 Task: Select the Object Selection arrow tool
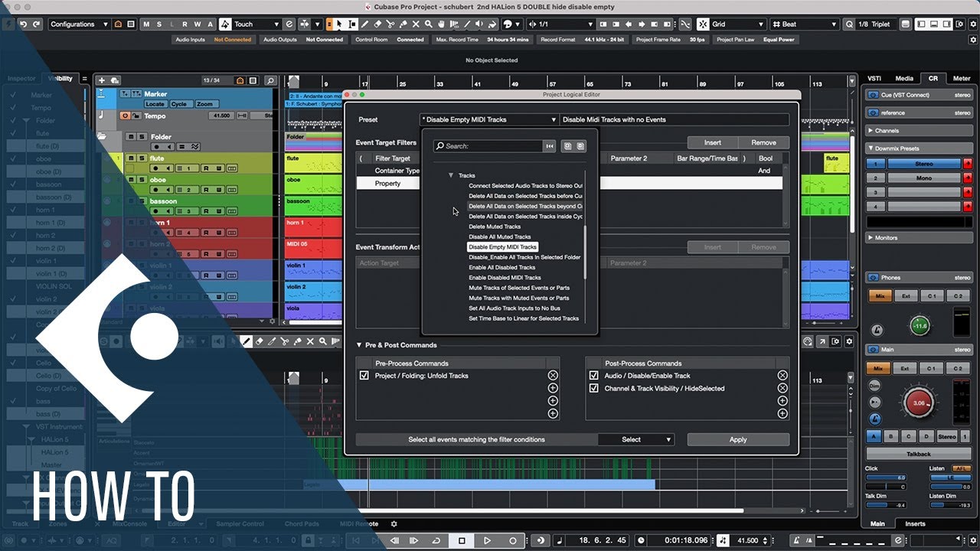click(x=338, y=24)
